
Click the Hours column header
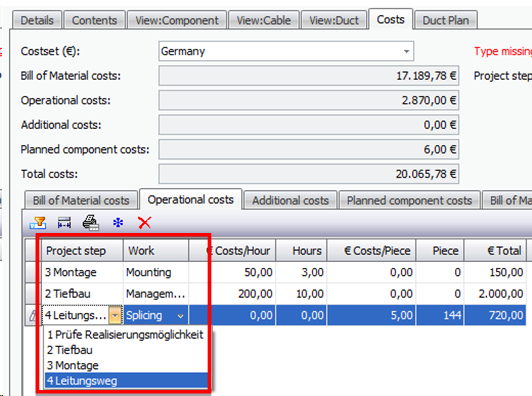[x=301, y=251]
